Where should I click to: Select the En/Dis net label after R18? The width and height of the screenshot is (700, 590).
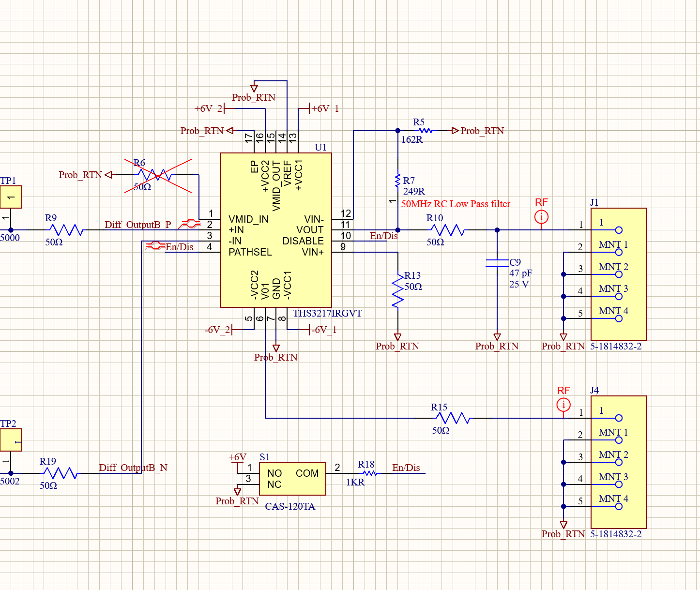click(406, 468)
